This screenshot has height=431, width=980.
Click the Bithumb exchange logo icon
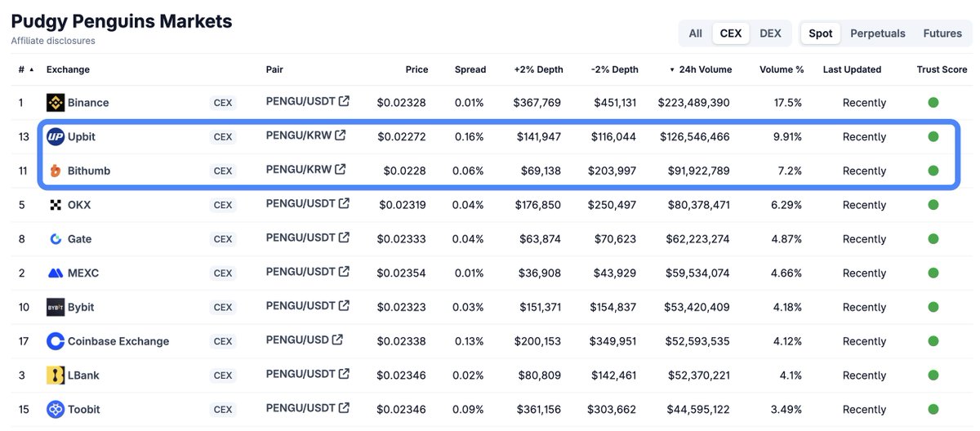coord(56,171)
